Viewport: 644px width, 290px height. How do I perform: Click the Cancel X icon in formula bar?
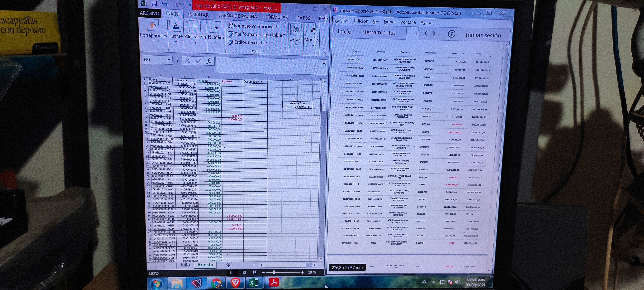(x=187, y=61)
